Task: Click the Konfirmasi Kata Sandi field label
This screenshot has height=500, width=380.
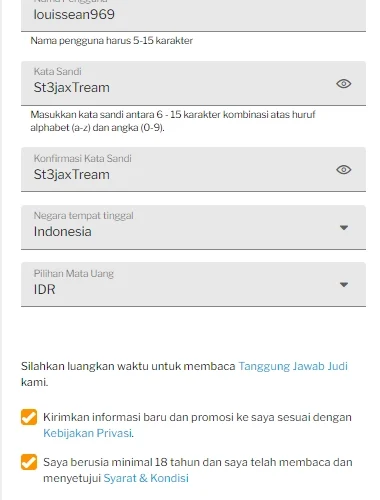Action: [82, 158]
